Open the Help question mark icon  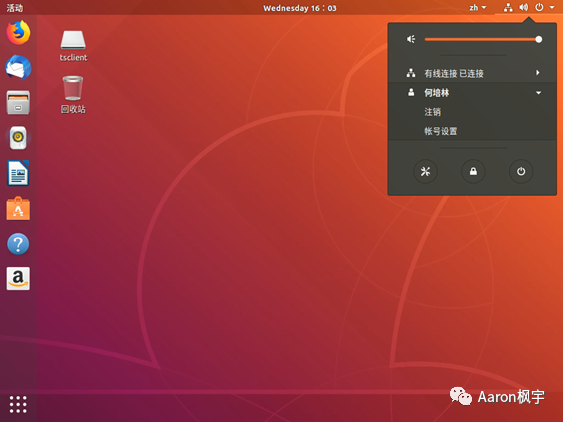point(18,244)
